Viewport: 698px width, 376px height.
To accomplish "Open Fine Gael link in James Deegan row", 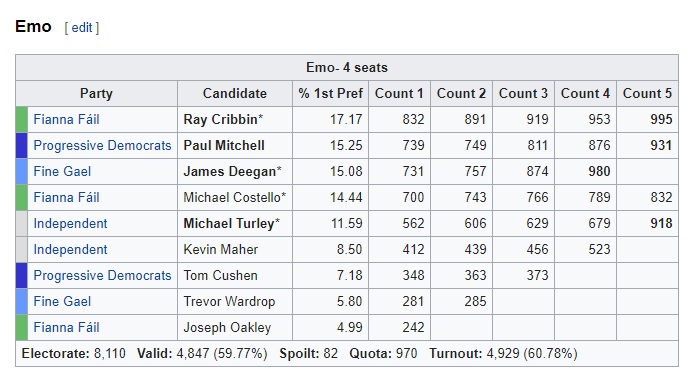I will tap(62, 171).
